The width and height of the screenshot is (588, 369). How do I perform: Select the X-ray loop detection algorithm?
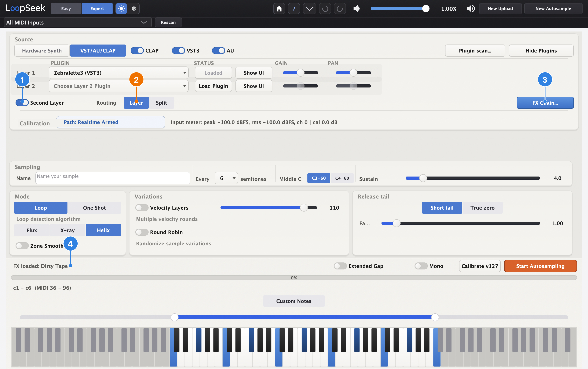click(68, 230)
